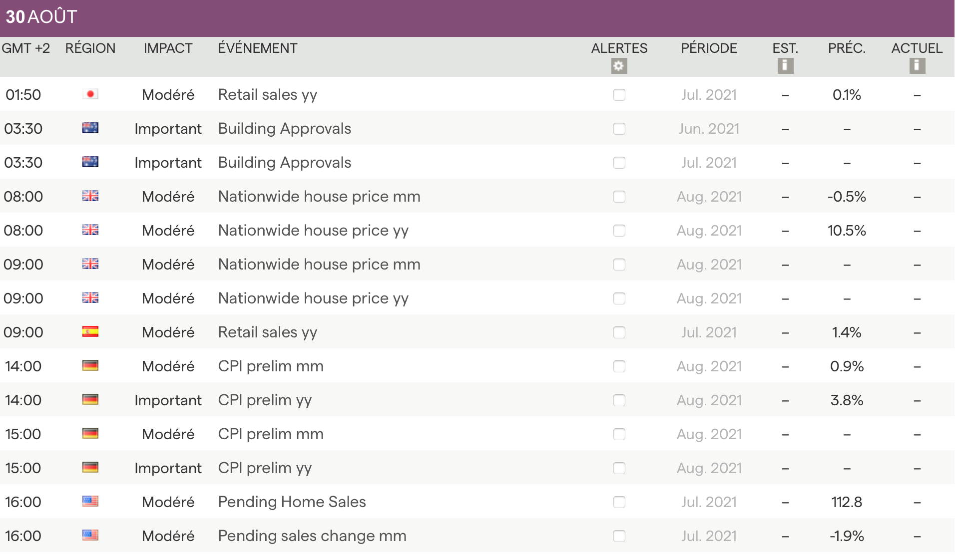Open the 03:30 Jun. 2021 Building Approvals event
961x560 pixels.
coord(284,129)
